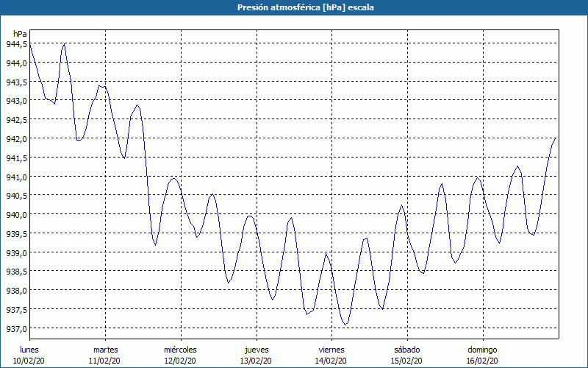Click the 'viernes' day label
This screenshot has width=588, height=368.
click(331, 350)
